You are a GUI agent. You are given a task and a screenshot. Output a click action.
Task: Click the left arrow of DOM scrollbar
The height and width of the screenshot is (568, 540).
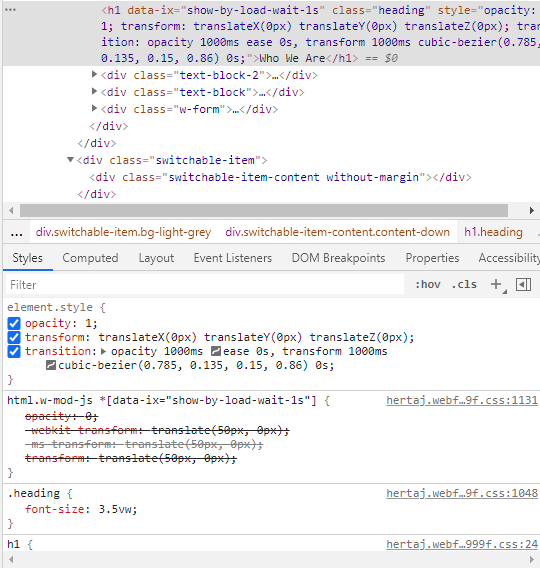[x=11, y=210]
